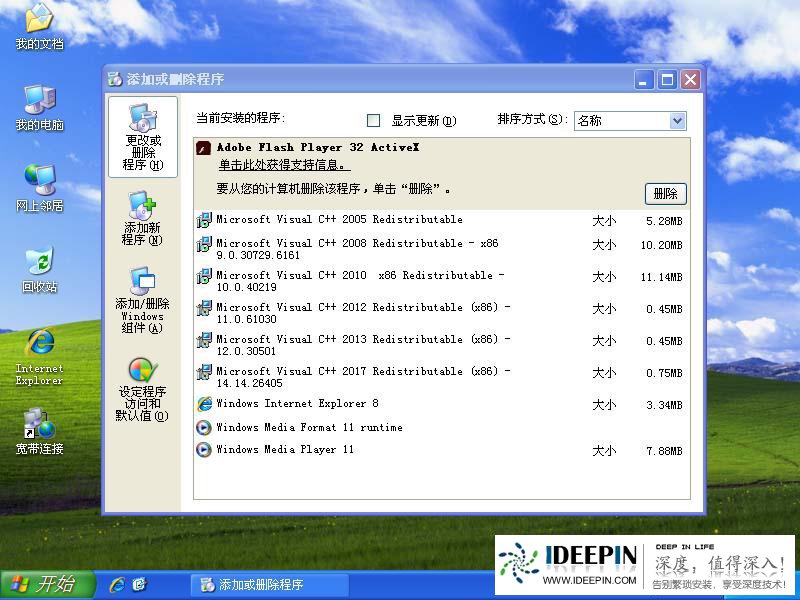The height and width of the screenshot is (600, 800).
Task: Click the Windows Media Format 11 runtime icon
Action: 204,428
